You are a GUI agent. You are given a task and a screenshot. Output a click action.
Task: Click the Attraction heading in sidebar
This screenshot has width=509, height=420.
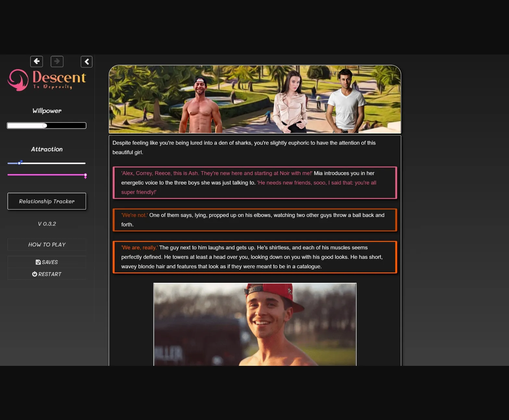click(x=47, y=149)
